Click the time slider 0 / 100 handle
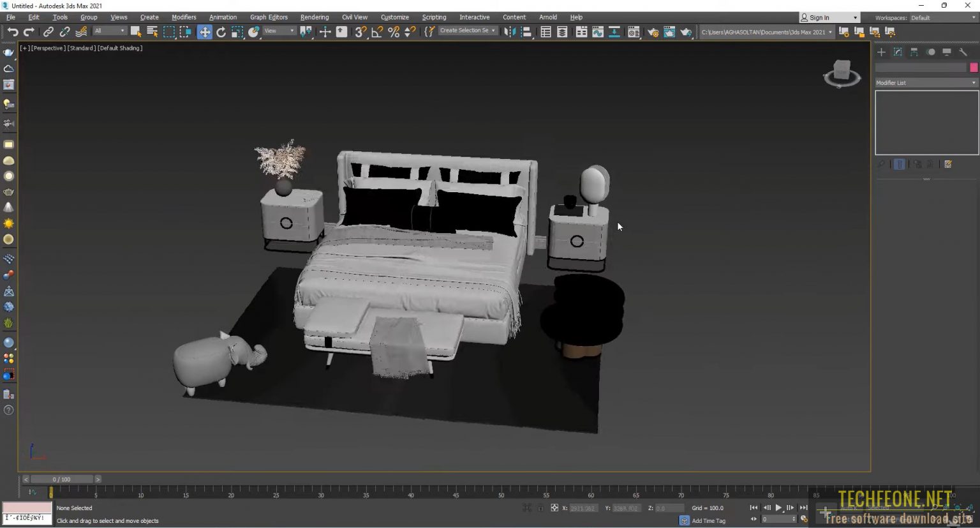The image size is (980, 528). pyautogui.click(x=62, y=479)
